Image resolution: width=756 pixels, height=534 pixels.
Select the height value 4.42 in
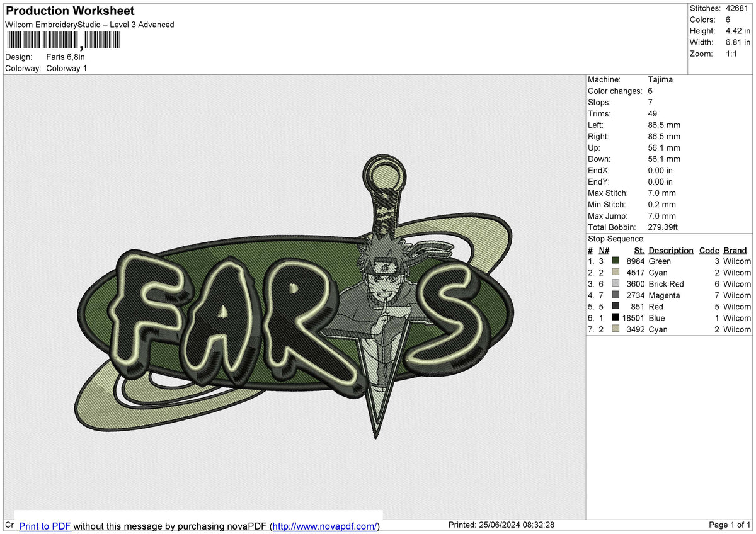point(738,31)
